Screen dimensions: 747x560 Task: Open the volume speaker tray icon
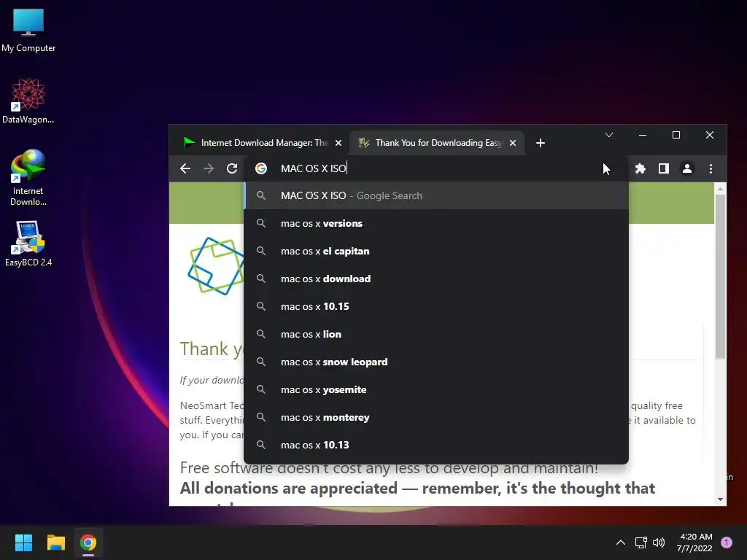coord(659,542)
